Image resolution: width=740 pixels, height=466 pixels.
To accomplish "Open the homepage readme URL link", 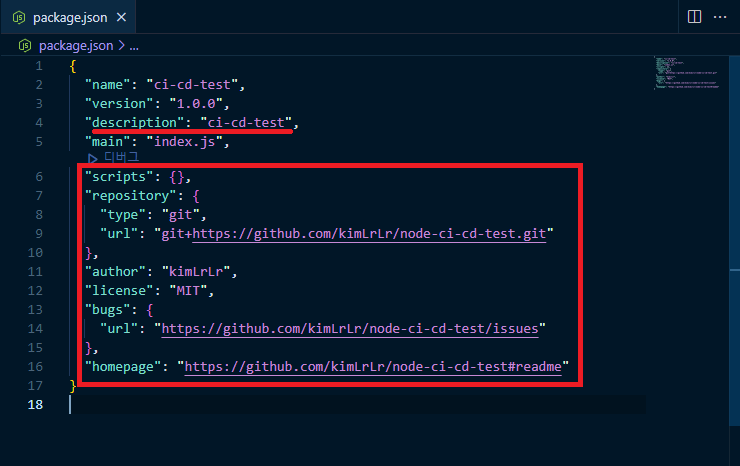I will [373, 367].
